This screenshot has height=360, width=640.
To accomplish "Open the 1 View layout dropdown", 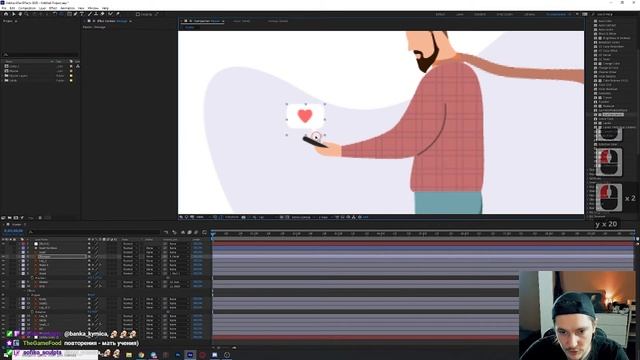I will 324,217.
